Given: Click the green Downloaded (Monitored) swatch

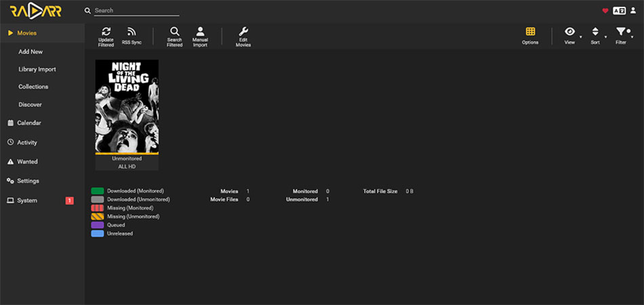Looking at the screenshot, I should click(98, 191).
